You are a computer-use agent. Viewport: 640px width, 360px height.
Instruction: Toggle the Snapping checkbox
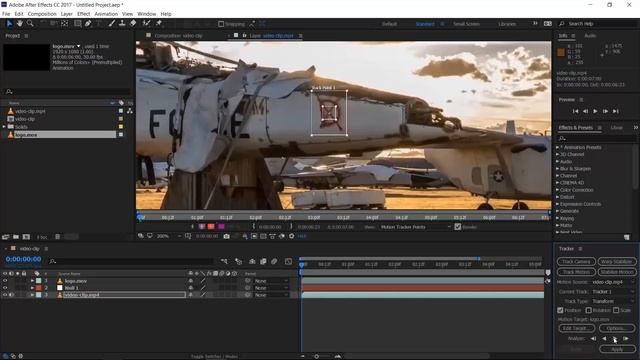tap(221, 24)
